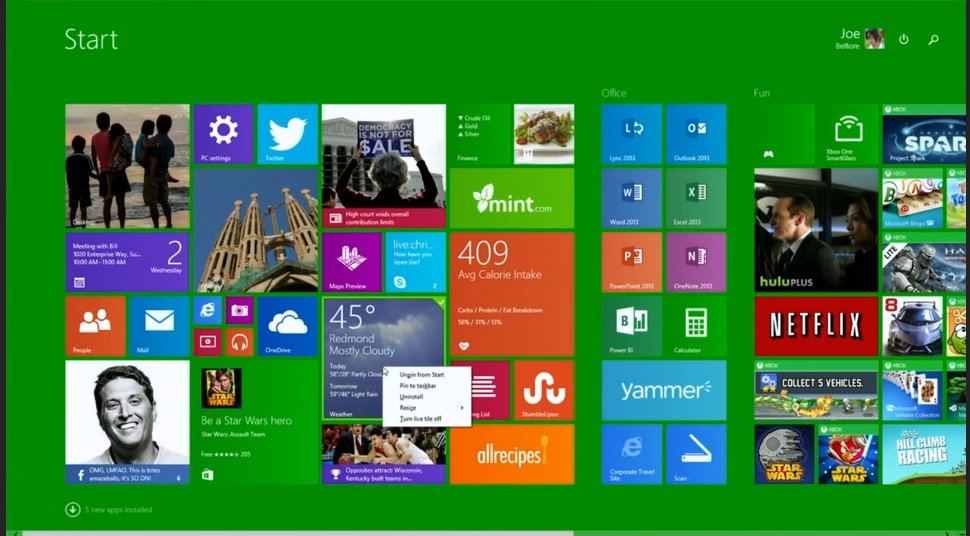Open the Microsoft Solitaire Collection tile

912,391
